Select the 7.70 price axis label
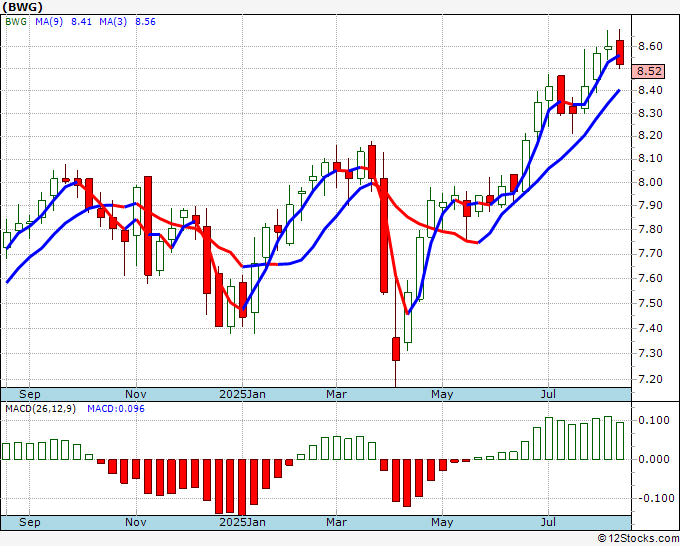 point(650,253)
